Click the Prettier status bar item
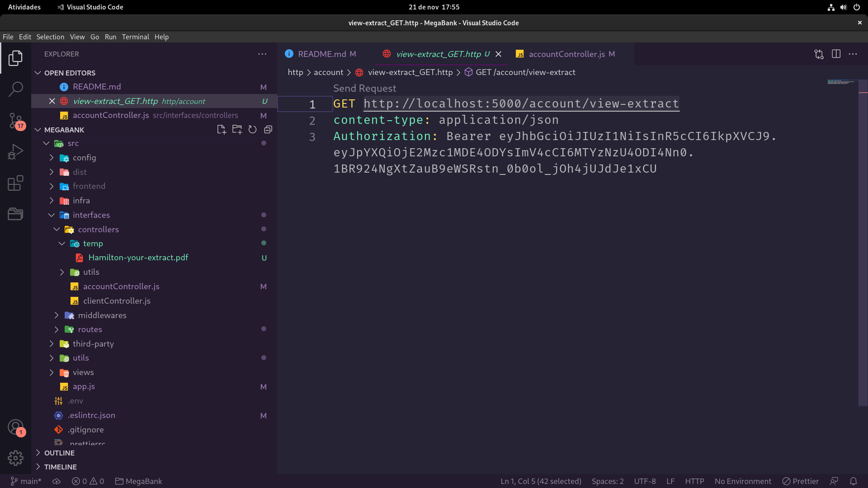Viewport: 868px width, 488px height. pos(801,481)
